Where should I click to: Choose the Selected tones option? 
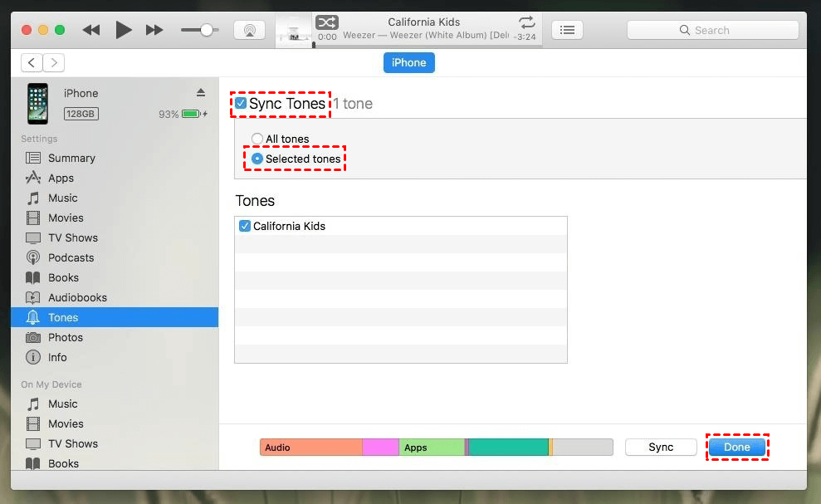point(257,159)
